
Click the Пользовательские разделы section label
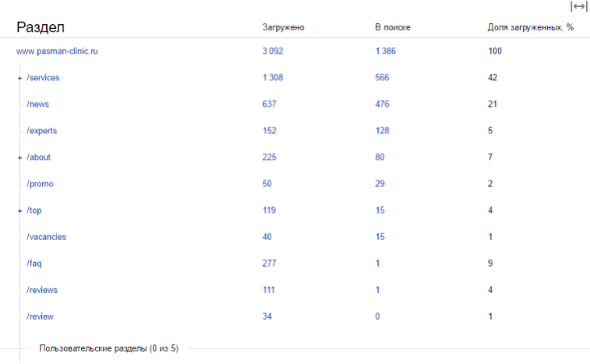tap(109, 348)
